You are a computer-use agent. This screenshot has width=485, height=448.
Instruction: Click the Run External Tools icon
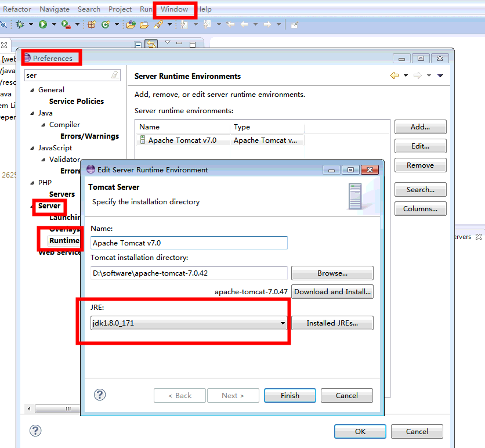click(x=66, y=24)
